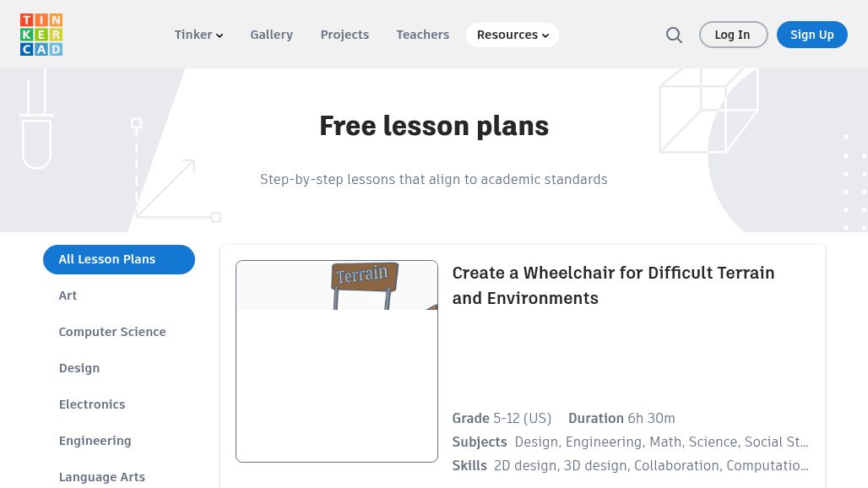868x488 pixels.
Task: Open Create a Wheelchair lesson title
Action: tap(613, 285)
